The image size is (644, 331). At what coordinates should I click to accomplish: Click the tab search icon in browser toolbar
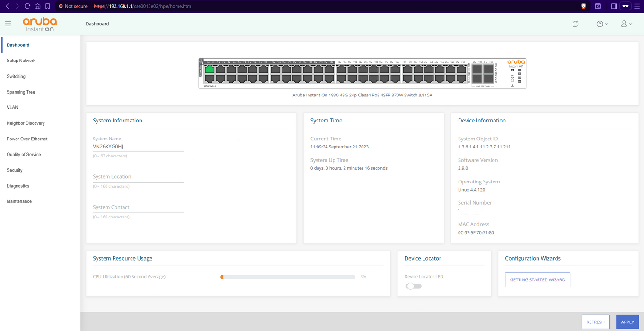[x=598, y=6]
